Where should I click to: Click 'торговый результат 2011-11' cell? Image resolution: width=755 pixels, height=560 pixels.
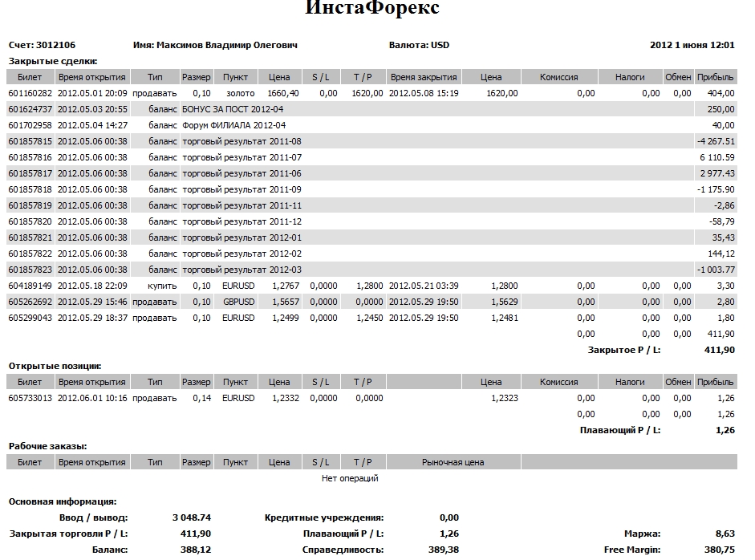tap(242, 205)
